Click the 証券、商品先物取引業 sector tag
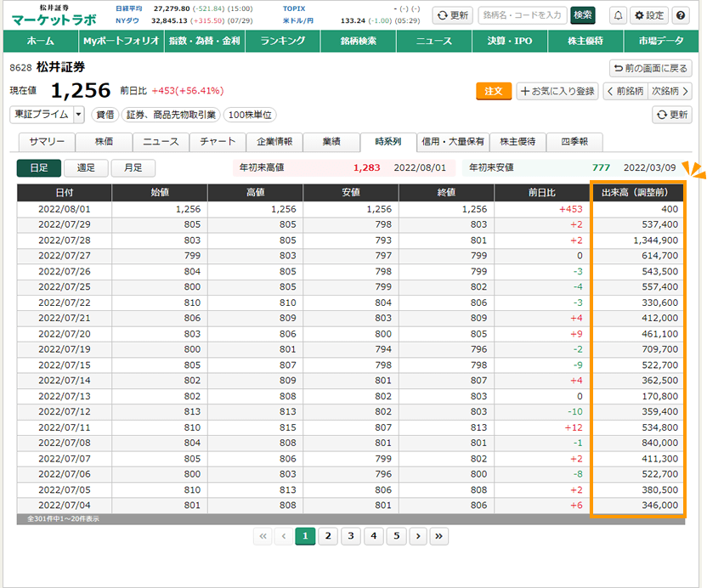Viewport: 707px width, 588px height. click(x=171, y=115)
